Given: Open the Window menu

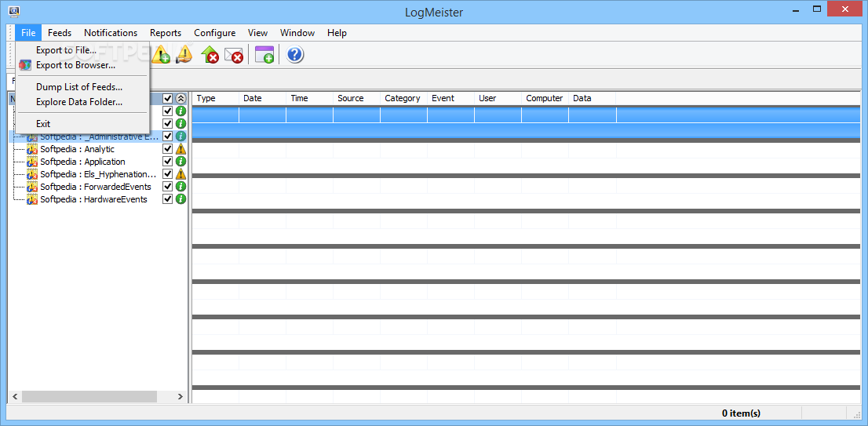Looking at the screenshot, I should tap(297, 33).
